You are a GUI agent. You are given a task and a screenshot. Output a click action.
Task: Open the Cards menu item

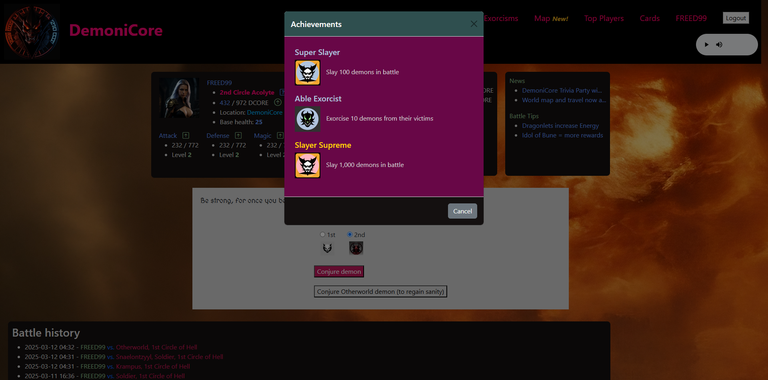[x=649, y=19]
